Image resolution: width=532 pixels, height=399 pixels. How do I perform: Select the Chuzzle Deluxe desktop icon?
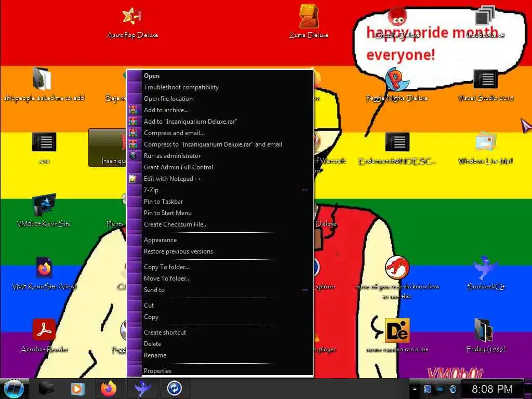397,22
